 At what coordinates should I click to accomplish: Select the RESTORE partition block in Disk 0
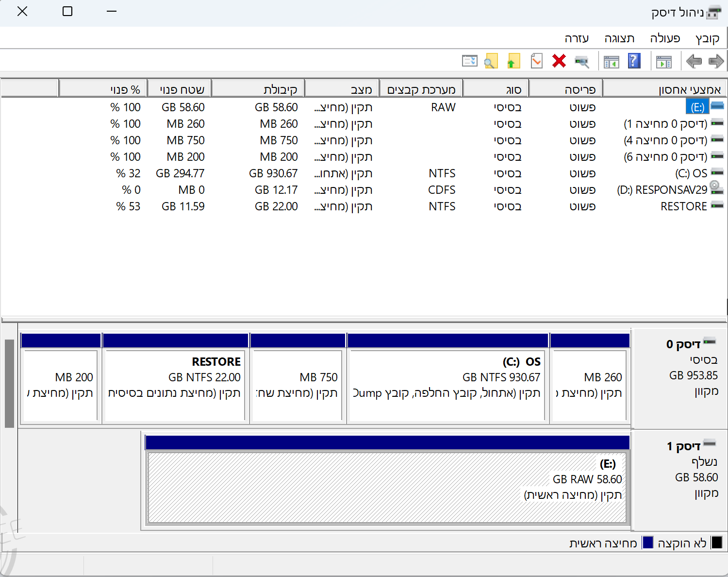click(176, 378)
